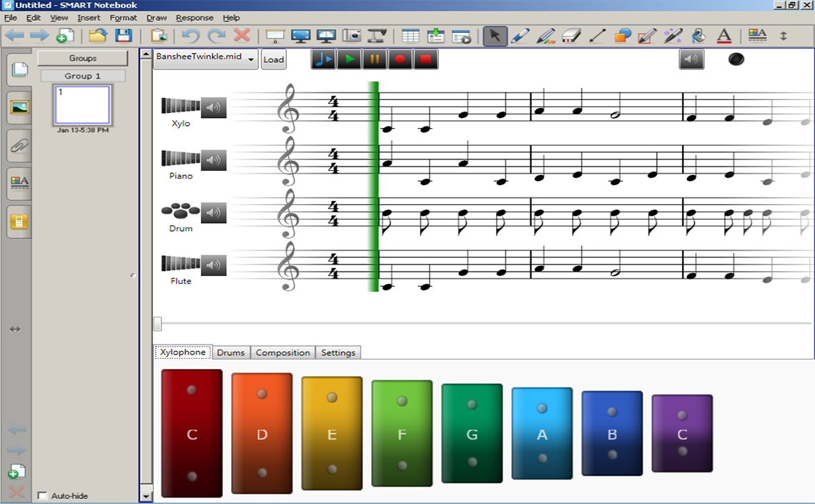Switch to the Drums tab
Screen dimensions: 815x504
[x=231, y=352]
